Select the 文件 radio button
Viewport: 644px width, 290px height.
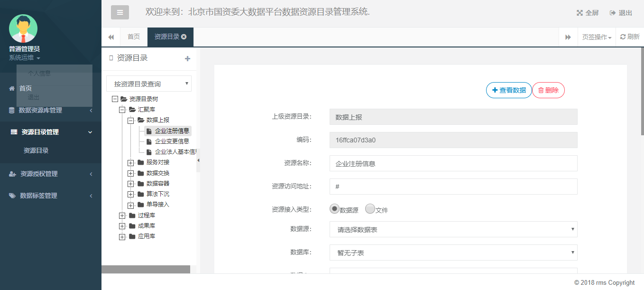point(370,209)
